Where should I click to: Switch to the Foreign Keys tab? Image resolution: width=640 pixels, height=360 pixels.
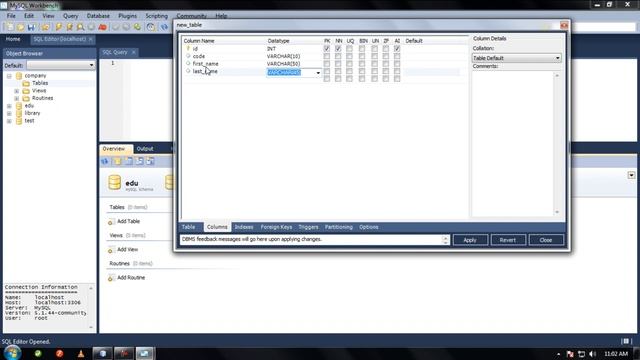276,227
